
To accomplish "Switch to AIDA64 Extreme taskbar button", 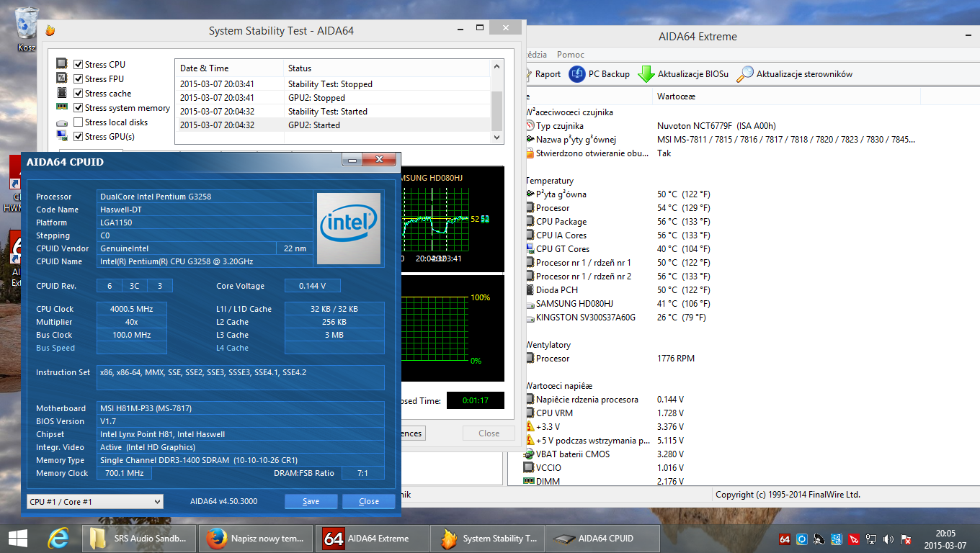I will (x=371, y=538).
